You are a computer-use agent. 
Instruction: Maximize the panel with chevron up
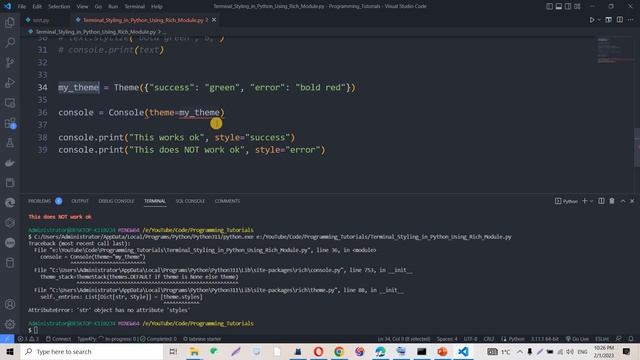pos(623,201)
